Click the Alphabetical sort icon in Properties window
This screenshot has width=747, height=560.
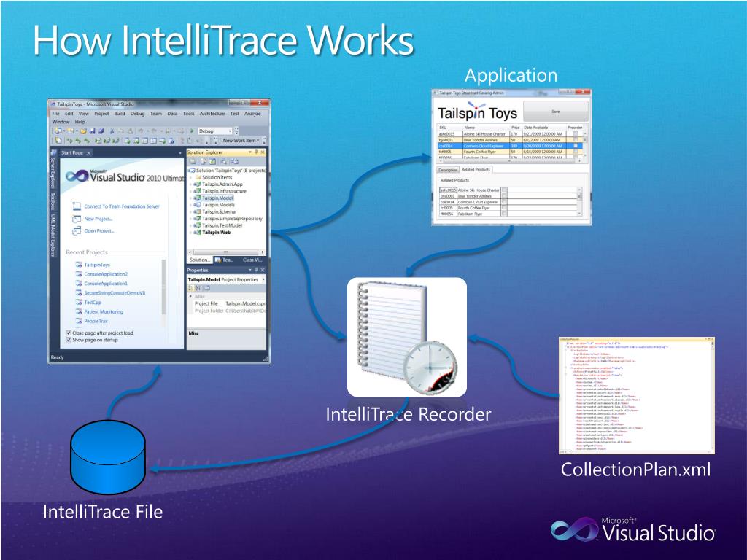click(x=198, y=288)
